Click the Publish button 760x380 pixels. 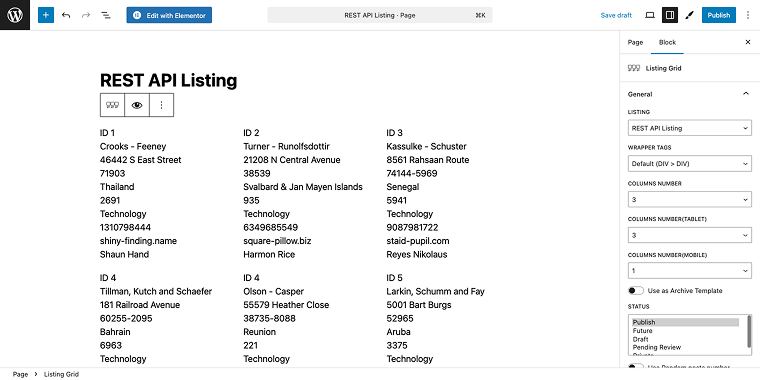click(x=719, y=15)
